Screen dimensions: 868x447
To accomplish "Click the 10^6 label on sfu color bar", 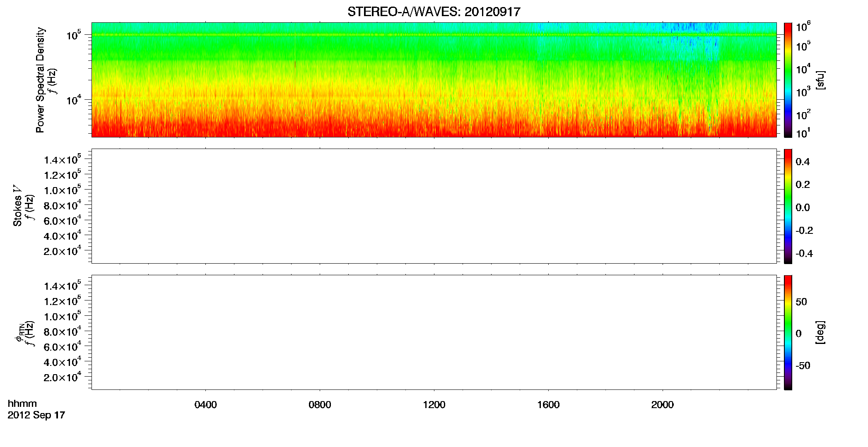I will (803, 27).
